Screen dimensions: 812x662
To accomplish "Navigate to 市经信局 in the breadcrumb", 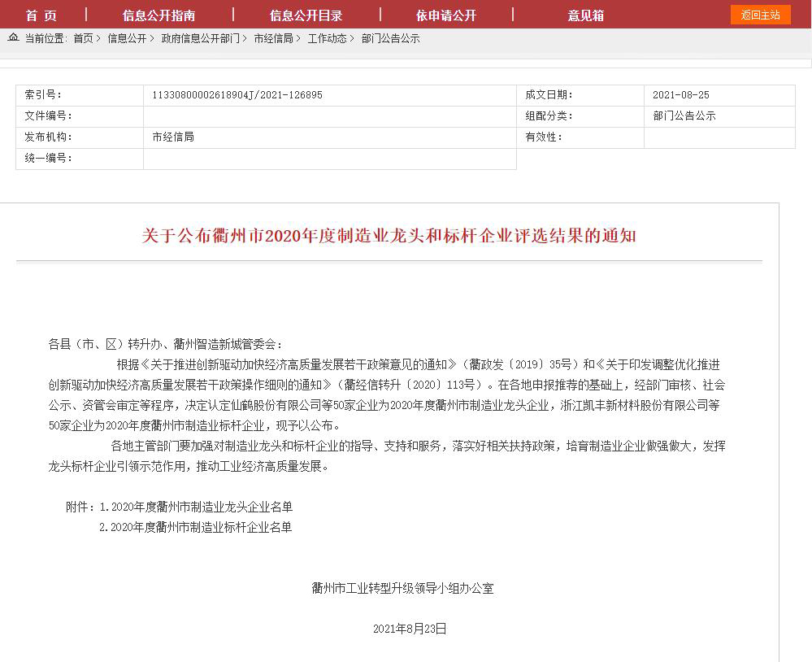I will coord(273,38).
